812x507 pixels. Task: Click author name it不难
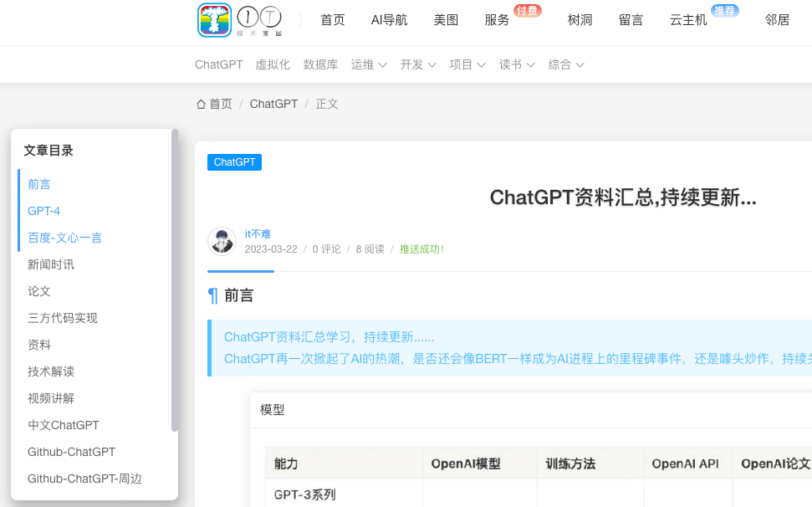pyautogui.click(x=258, y=234)
